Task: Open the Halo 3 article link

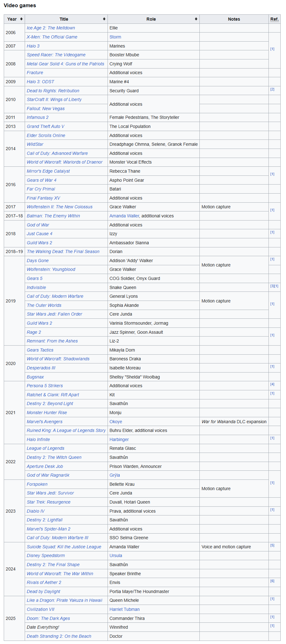Action: coord(33,46)
